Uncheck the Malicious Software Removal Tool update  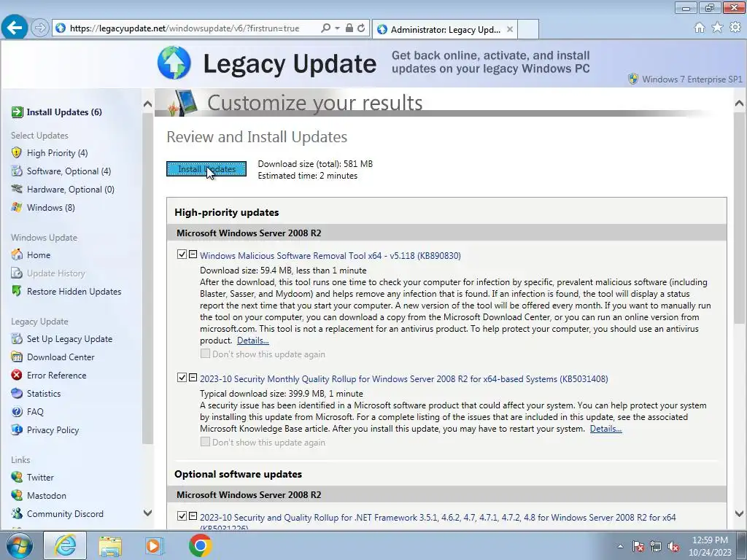click(182, 254)
